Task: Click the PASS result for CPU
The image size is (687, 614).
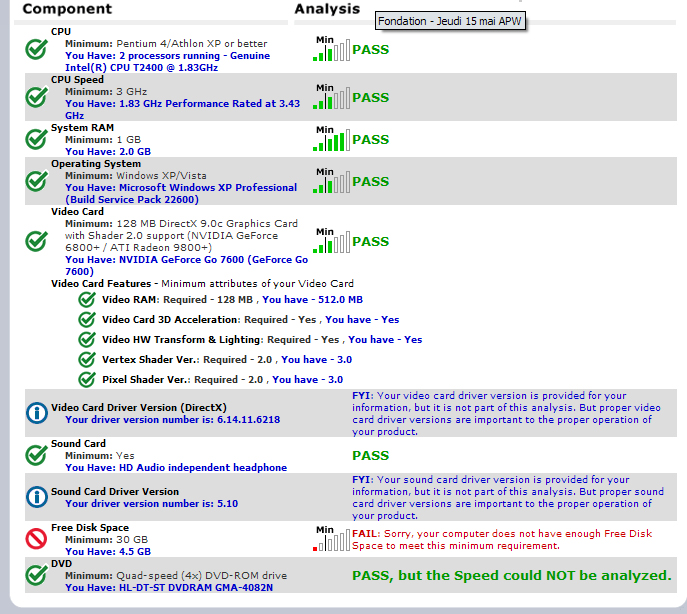Action: point(370,50)
